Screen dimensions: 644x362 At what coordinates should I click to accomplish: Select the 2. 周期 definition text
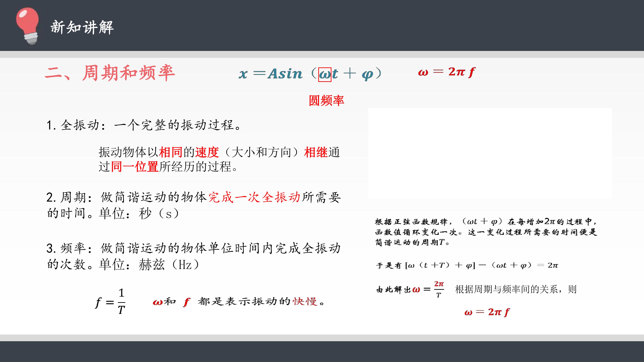(x=194, y=205)
